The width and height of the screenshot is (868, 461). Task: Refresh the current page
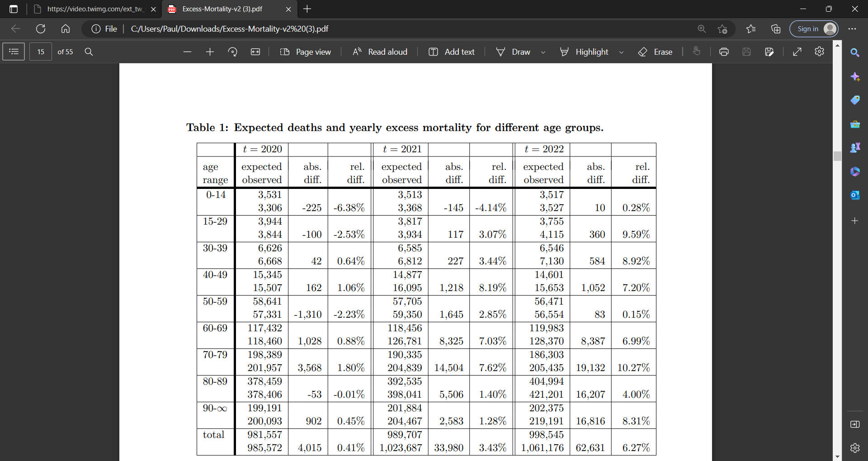tap(41, 29)
